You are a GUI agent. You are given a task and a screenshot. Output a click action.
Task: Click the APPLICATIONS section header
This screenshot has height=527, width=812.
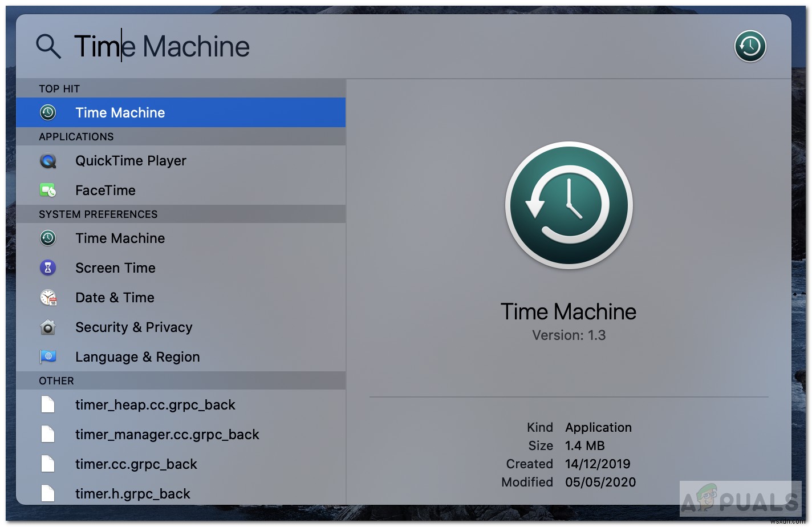pyautogui.click(x=76, y=136)
